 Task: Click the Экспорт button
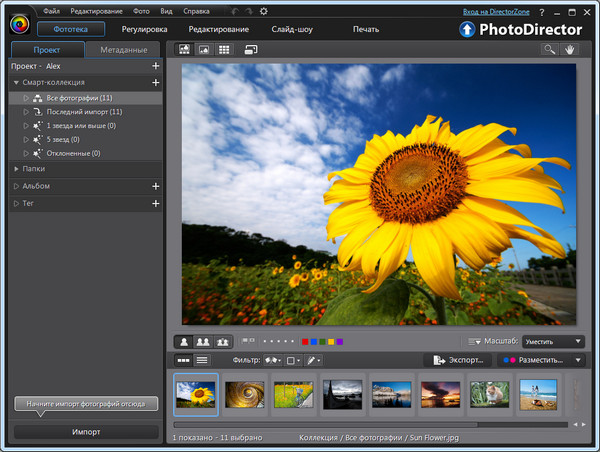[x=458, y=360]
